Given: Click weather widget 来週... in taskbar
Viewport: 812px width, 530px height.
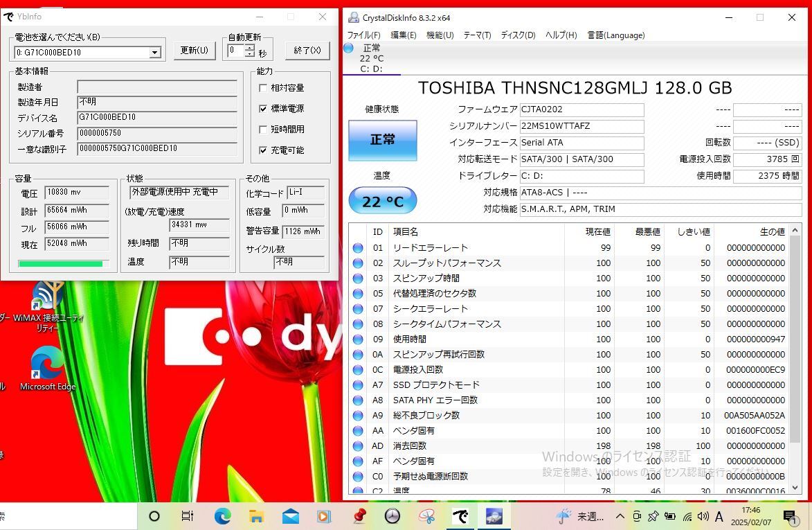Looking at the screenshot, I should [581, 516].
